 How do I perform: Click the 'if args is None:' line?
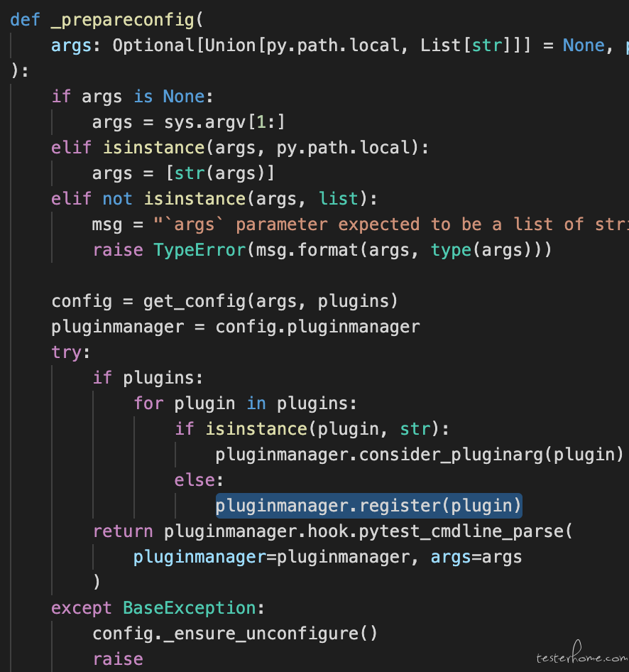tap(132, 97)
